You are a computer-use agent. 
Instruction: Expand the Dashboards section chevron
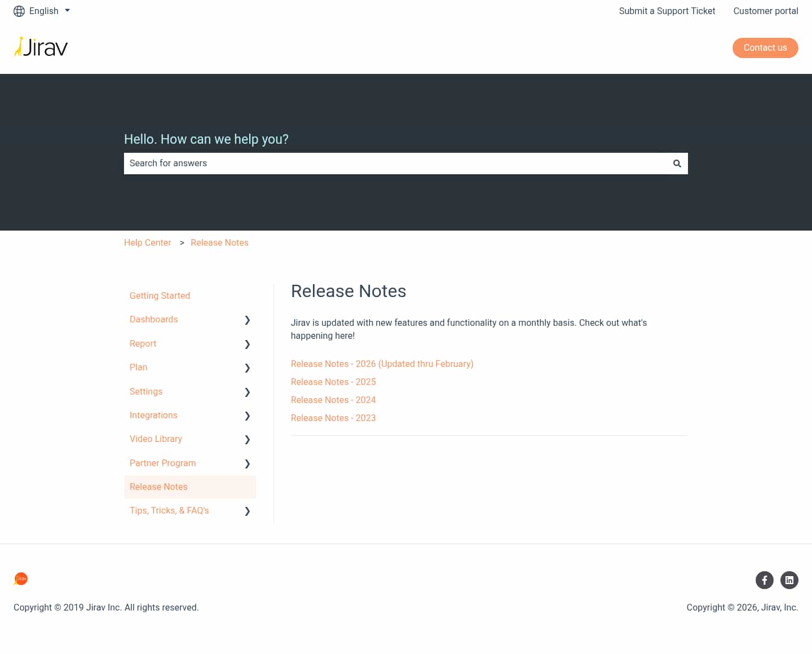point(247,320)
